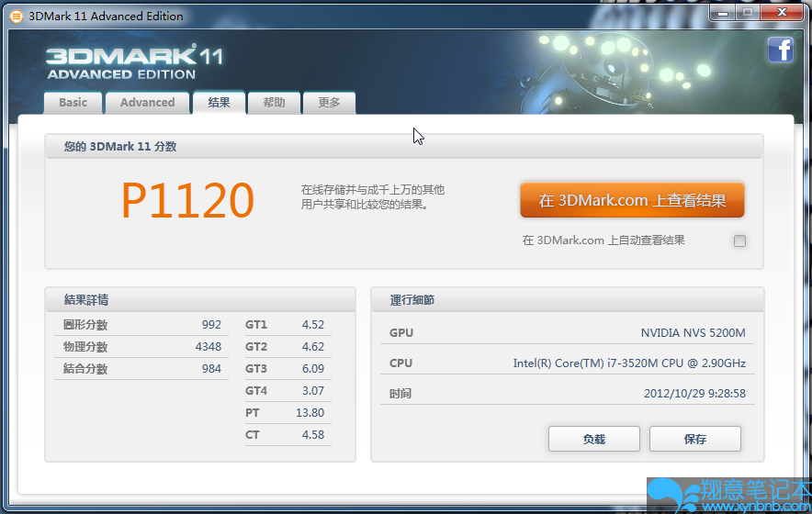Click the 結果詳情 panel header
The width and height of the screenshot is (812, 514).
[x=200, y=300]
